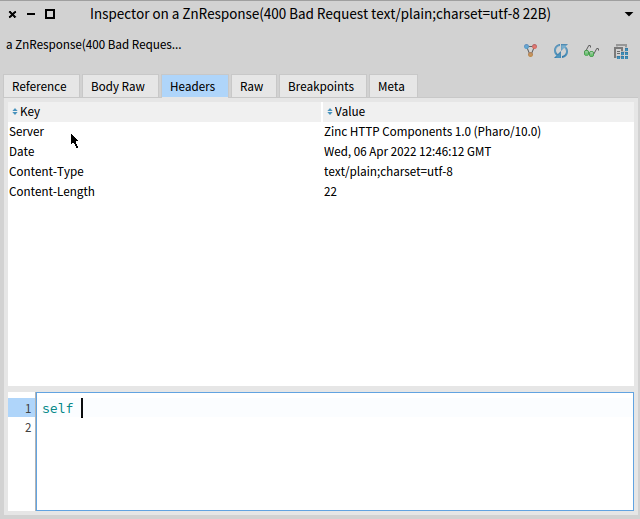
Task: Click the blue refresh arrows icon
Action: coord(561,51)
